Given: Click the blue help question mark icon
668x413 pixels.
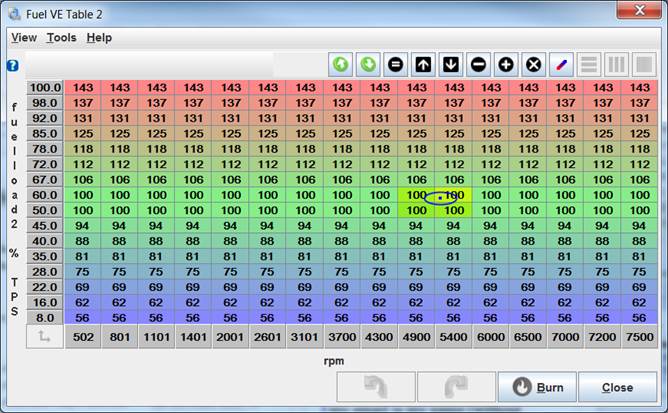Looking at the screenshot, I should [13, 65].
